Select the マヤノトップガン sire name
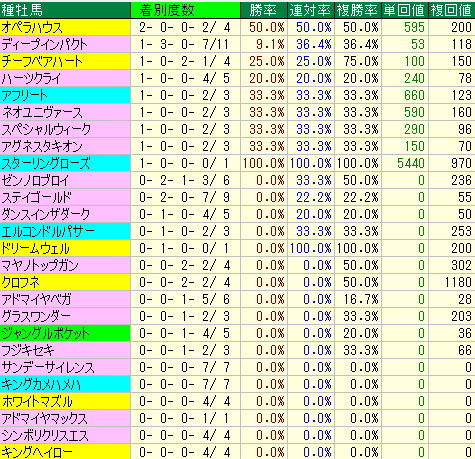 [x=65, y=265]
